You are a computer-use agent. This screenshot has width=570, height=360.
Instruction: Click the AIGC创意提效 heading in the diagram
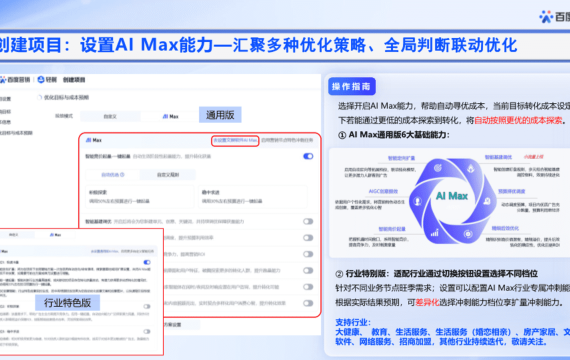pos(383,191)
